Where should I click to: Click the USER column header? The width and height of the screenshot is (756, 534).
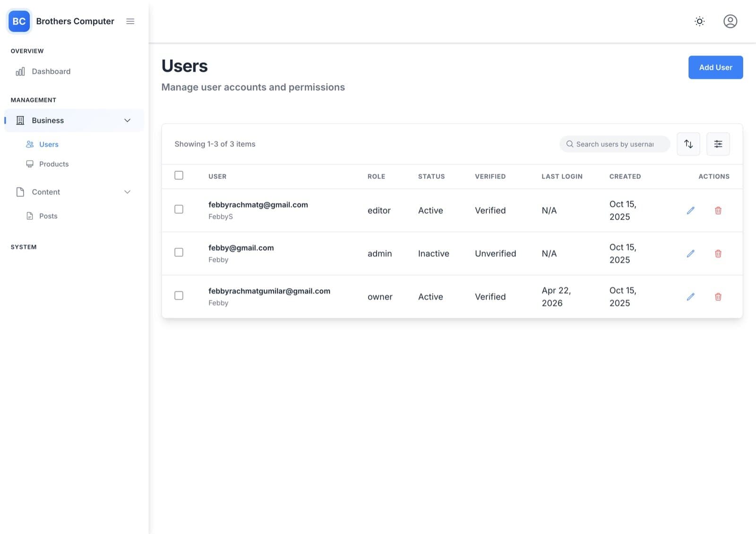click(x=217, y=177)
